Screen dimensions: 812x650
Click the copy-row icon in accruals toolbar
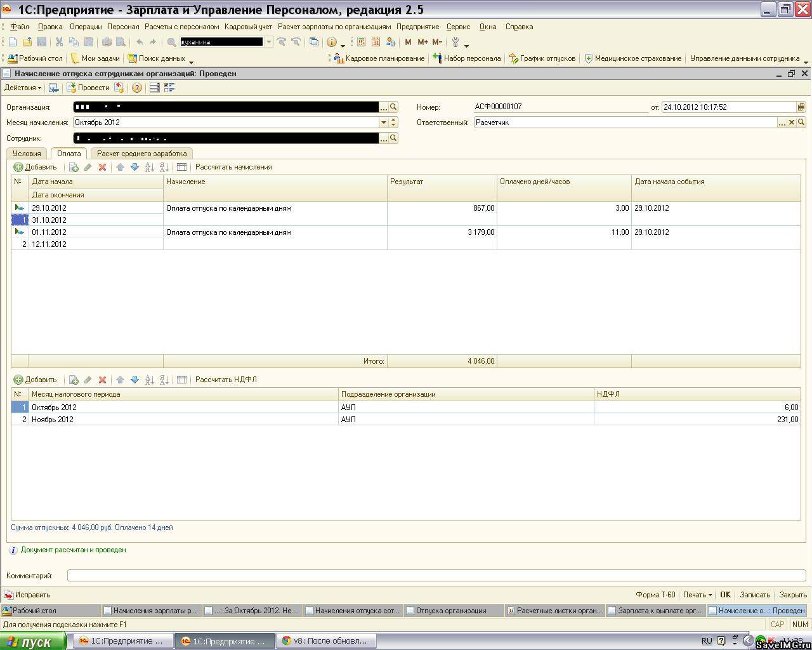(x=74, y=167)
